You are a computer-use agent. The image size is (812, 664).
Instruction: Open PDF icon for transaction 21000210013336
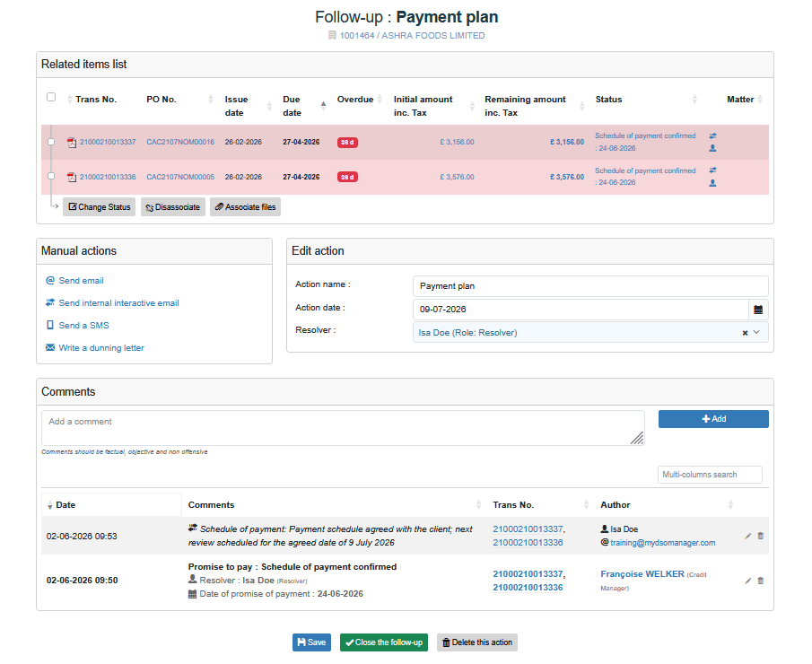(x=72, y=177)
